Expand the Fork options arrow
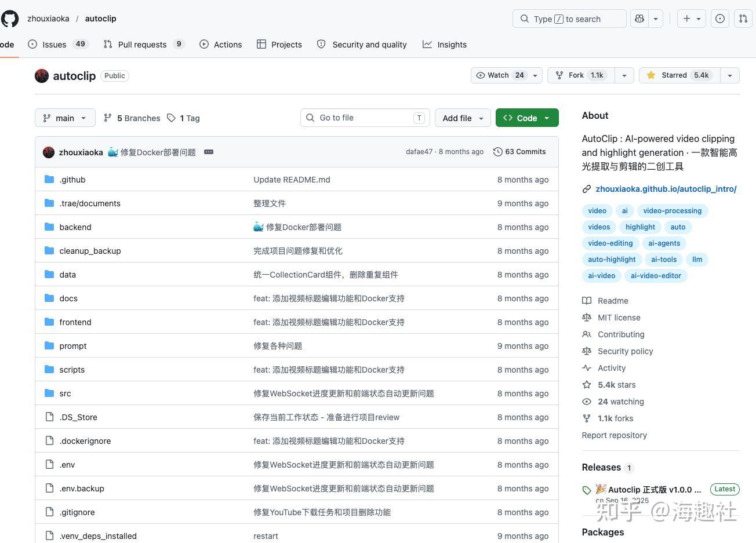Screen dimensions: 756x543 click(x=624, y=75)
